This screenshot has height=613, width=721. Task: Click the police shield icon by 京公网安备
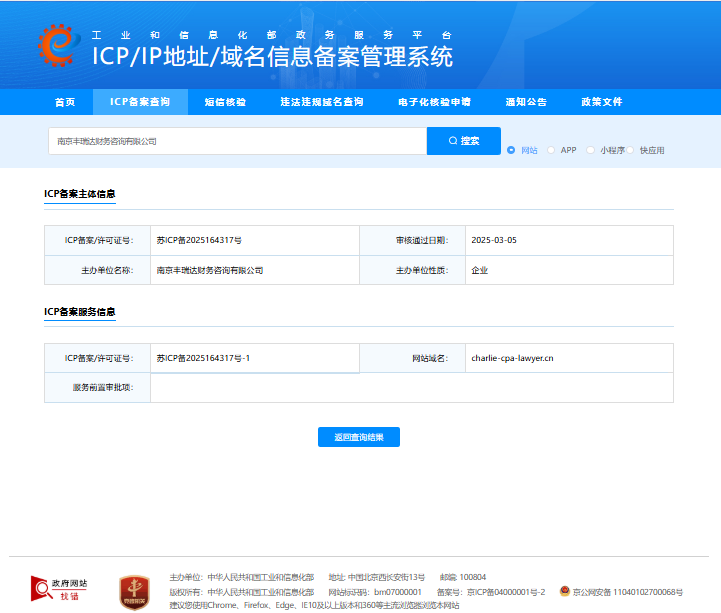coord(565,591)
